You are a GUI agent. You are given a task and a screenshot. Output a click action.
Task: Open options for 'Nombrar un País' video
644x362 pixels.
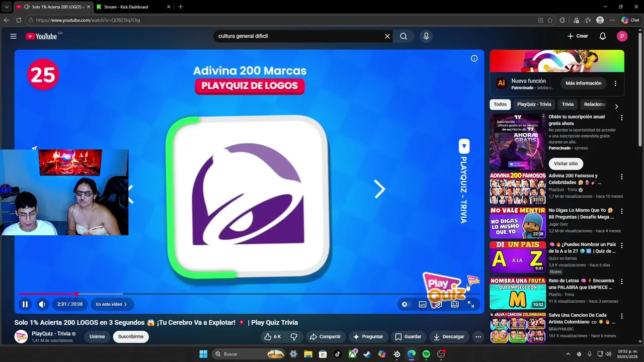621,245
